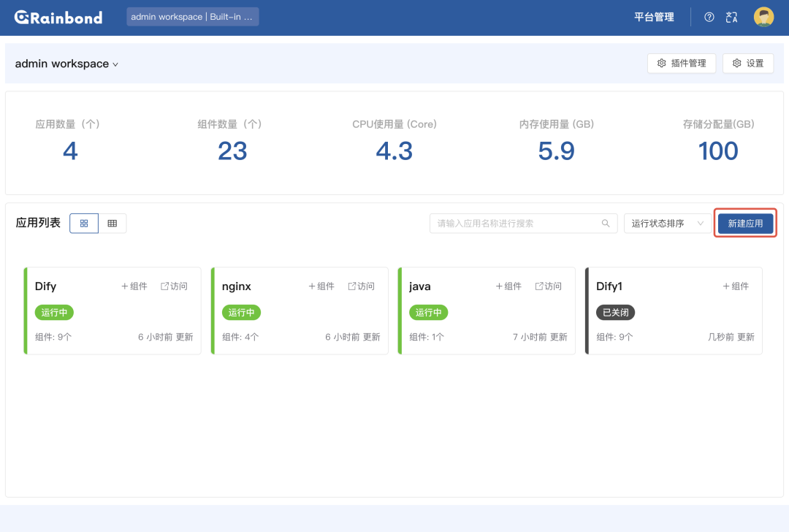Add a component to nginx

tap(321, 286)
